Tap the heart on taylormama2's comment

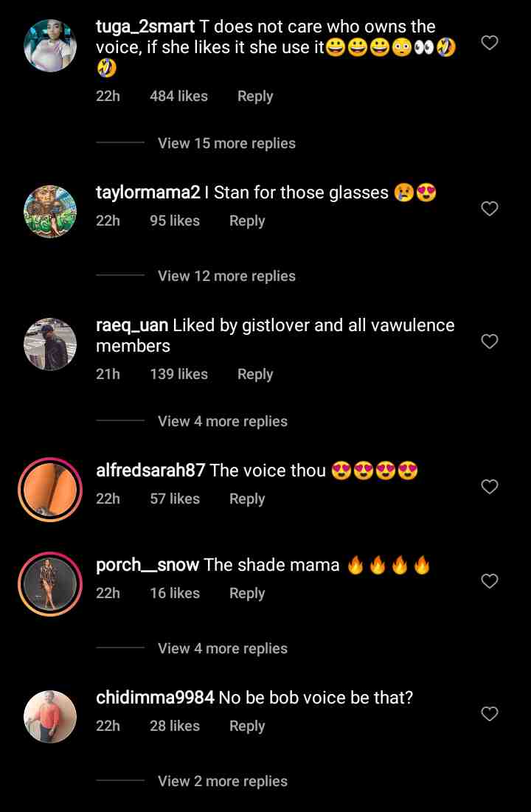[x=490, y=209]
